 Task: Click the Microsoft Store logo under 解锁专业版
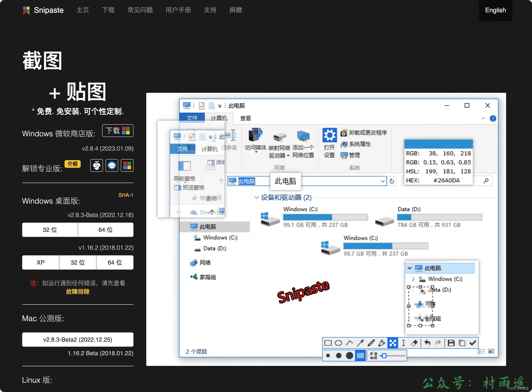[x=127, y=165]
